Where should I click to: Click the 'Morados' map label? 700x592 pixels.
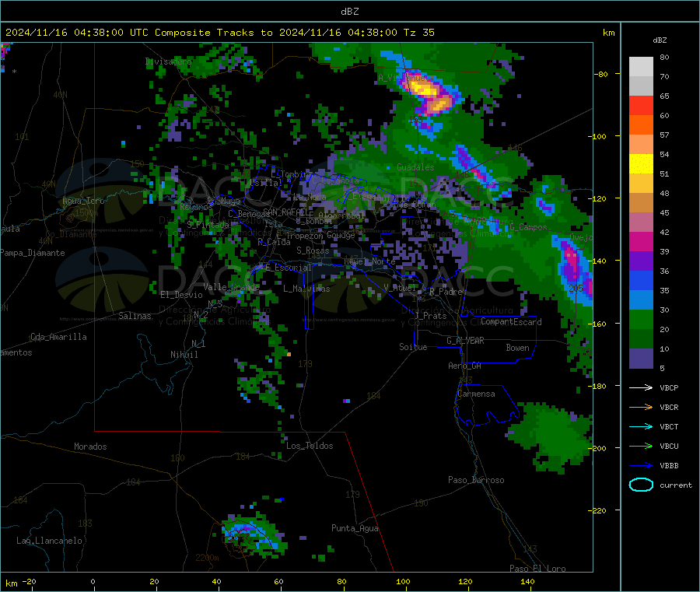pyautogui.click(x=90, y=447)
